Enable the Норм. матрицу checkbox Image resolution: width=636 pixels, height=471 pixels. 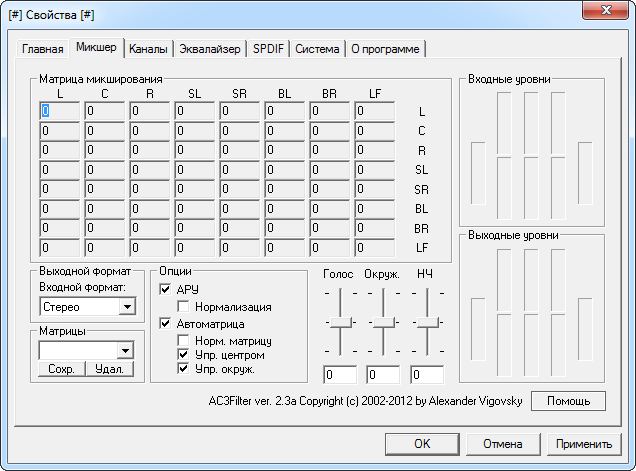(x=184, y=340)
